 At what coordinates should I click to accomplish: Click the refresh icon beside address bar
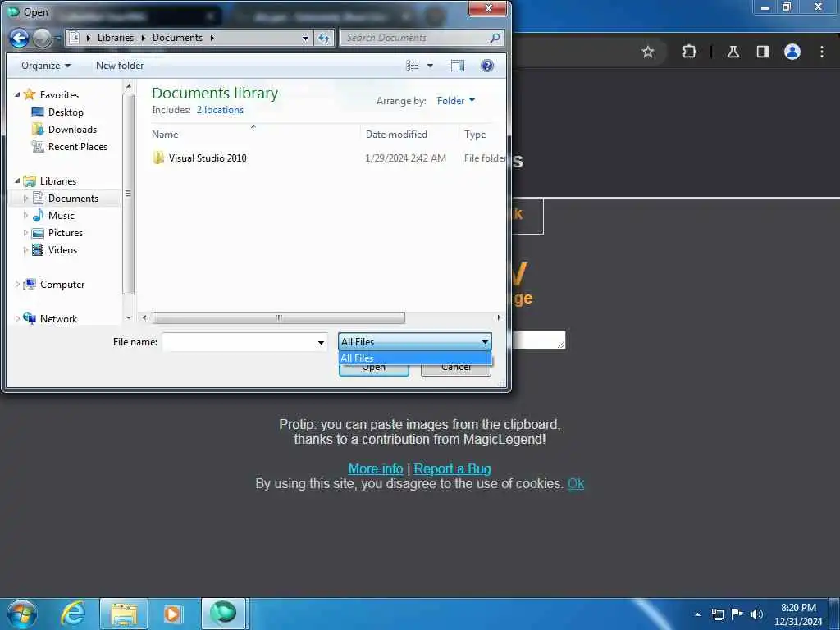pyautogui.click(x=324, y=38)
